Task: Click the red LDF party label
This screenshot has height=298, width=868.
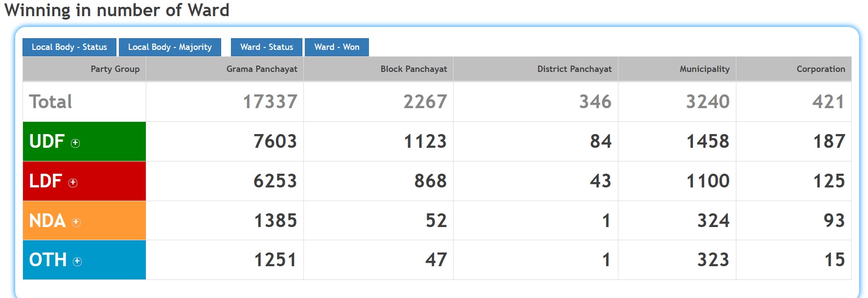Action: (46, 181)
